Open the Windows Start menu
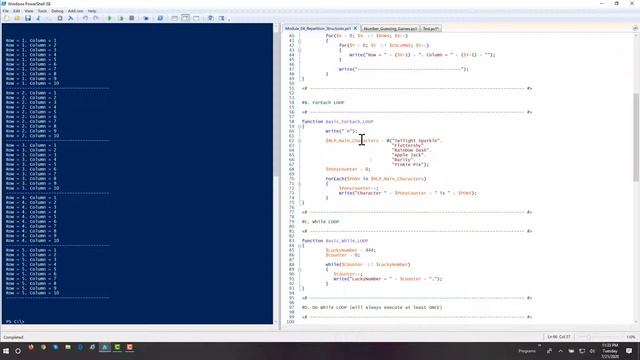 pos(6,351)
